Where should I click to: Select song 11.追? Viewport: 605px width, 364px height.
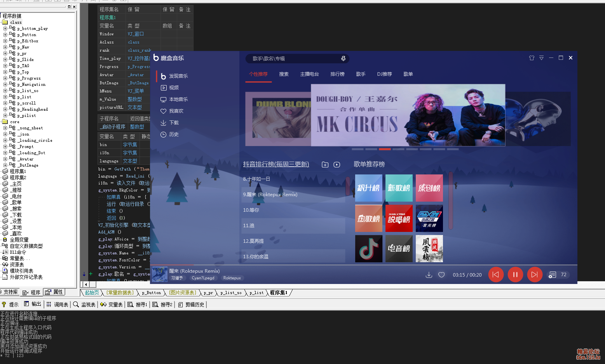pyautogui.click(x=294, y=226)
